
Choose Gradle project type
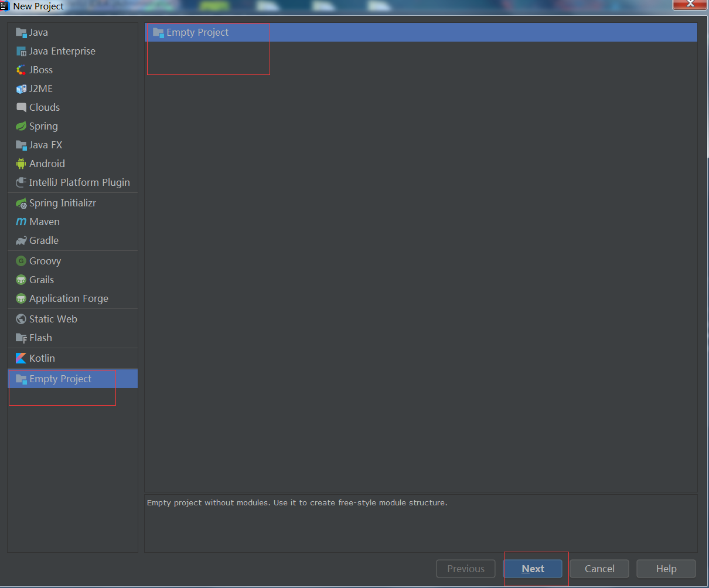[x=73, y=241]
